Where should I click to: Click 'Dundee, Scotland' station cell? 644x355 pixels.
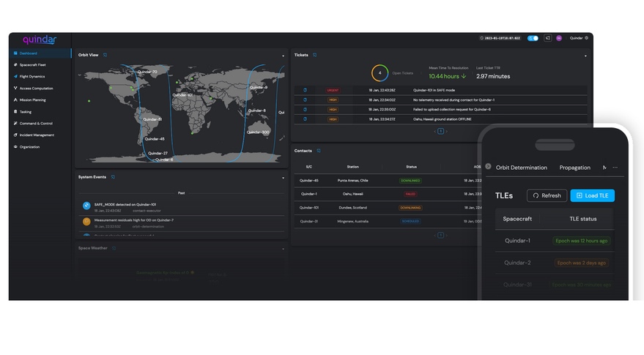[353, 208]
